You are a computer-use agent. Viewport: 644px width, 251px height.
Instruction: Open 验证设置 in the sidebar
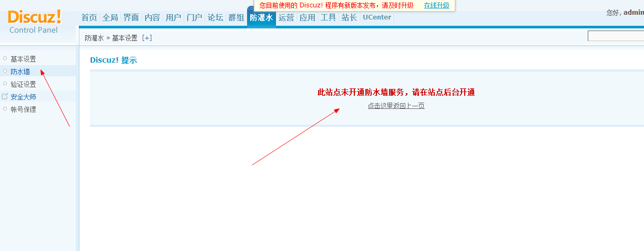(24, 84)
